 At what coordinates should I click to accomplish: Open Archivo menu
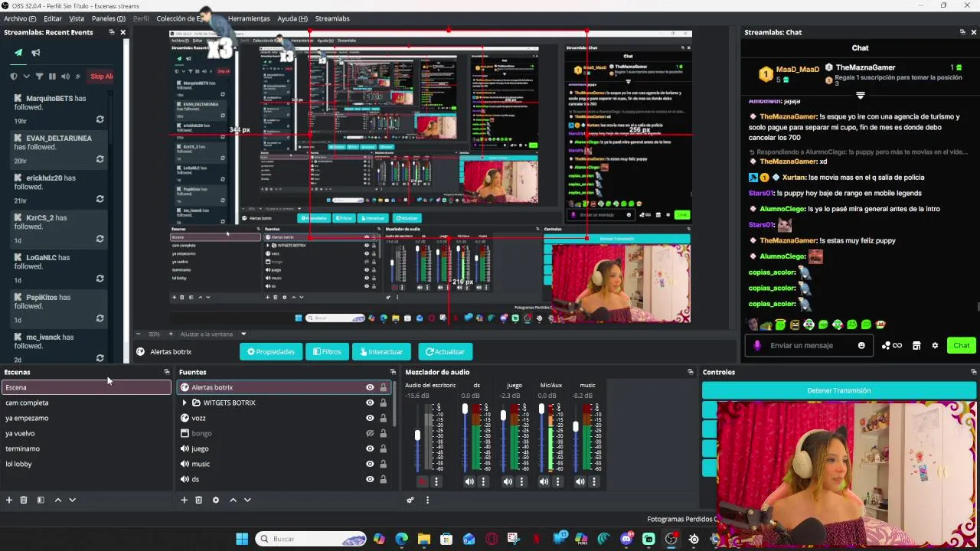[x=20, y=18]
